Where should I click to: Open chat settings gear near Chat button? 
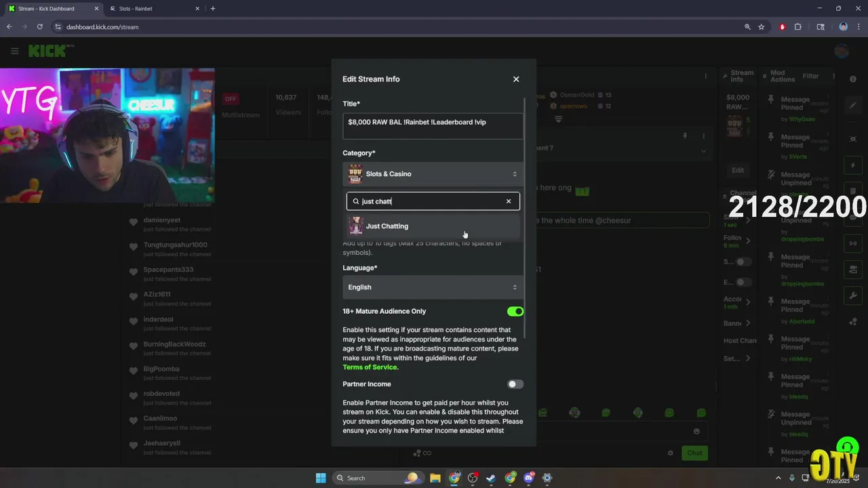[671, 453]
